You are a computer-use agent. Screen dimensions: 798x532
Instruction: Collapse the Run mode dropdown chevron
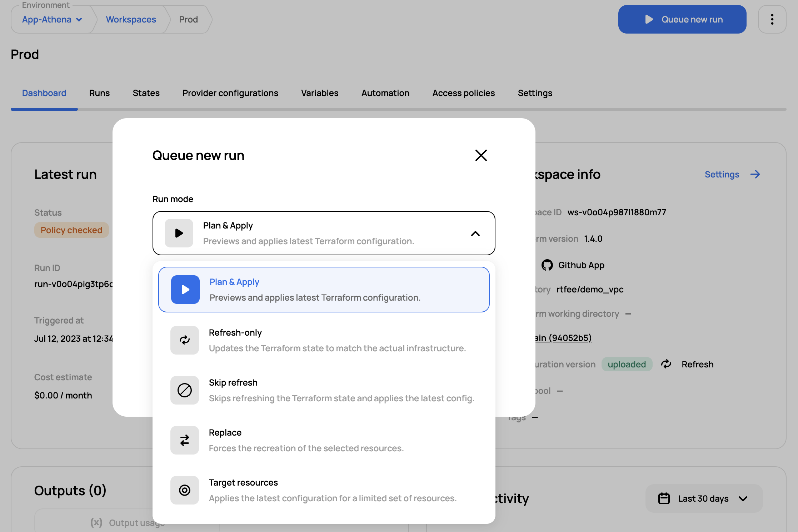coord(475,234)
